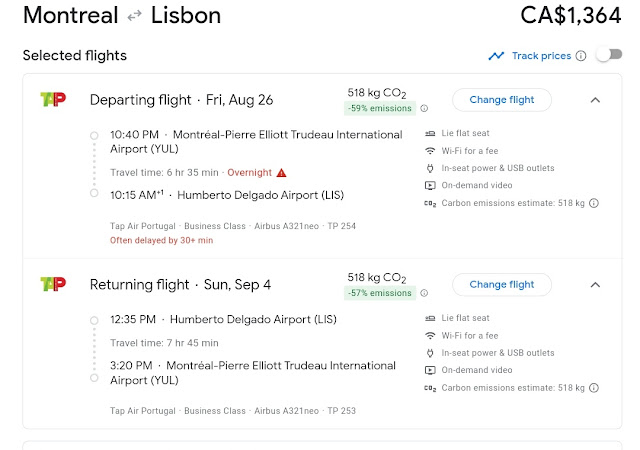Click the Track prices info icon
The height and width of the screenshot is (450, 640).
[581, 56]
